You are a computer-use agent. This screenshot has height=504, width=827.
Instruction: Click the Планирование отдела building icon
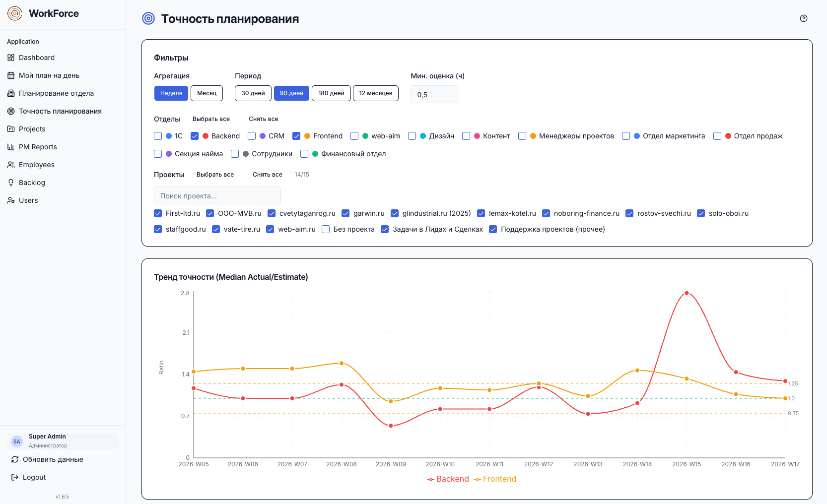(11, 93)
